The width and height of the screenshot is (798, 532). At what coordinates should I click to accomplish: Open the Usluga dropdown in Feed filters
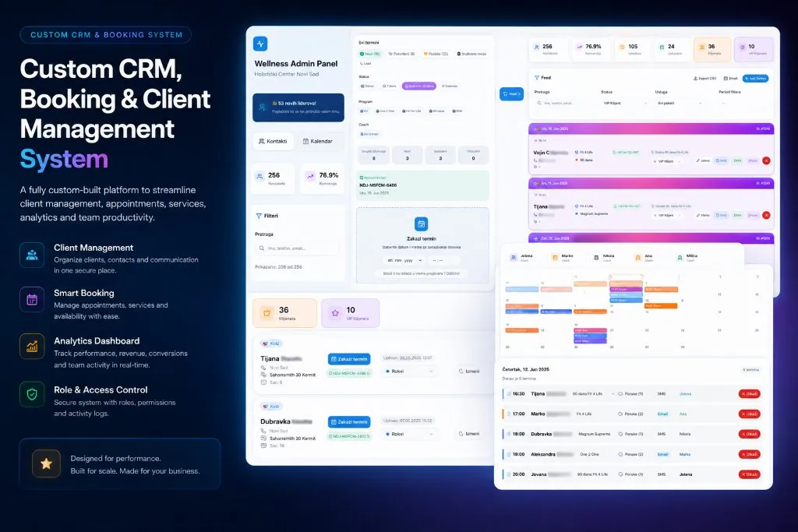pyautogui.click(x=680, y=104)
